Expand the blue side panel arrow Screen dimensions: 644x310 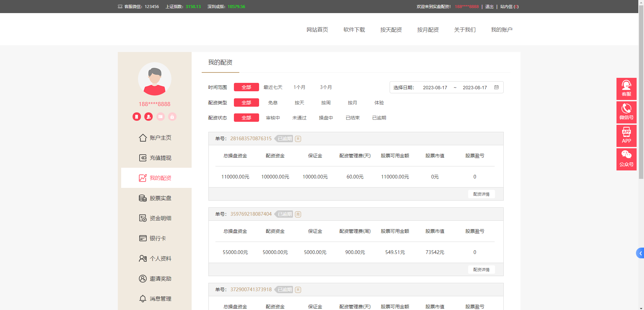click(640, 253)
